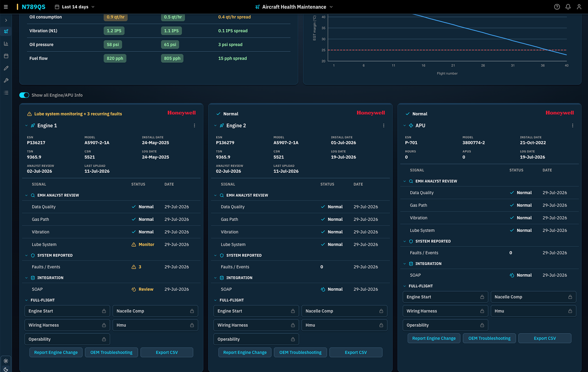Click Engine 1 warning triangle alert icon
Image resolution: width=588 pixels, height=372 pixels.
29,114
